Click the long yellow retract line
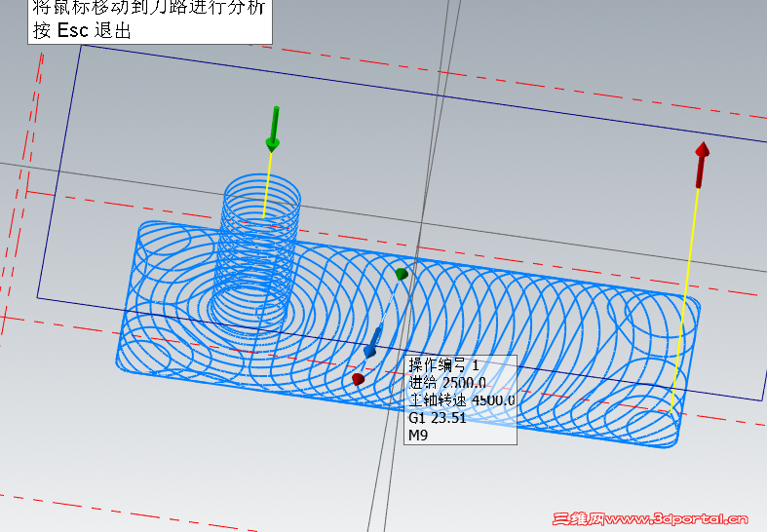Screen dimensions: 767x532 point(684,299)
